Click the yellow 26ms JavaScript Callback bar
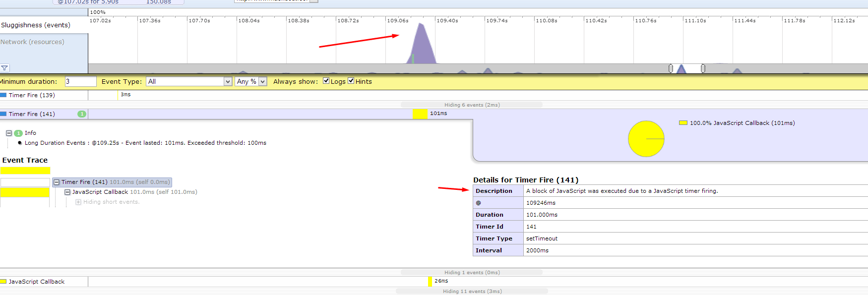Screen dimensions: 868x295 [430, 282]
